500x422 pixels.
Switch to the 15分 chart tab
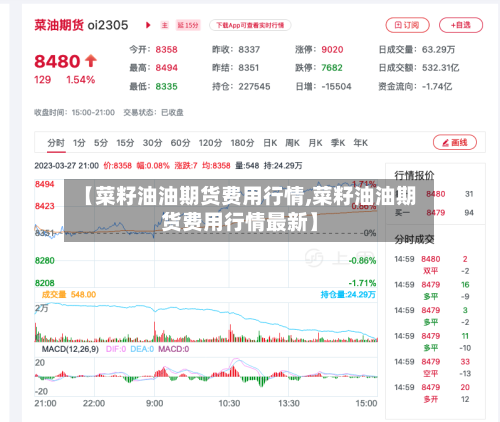click(125, 143)
